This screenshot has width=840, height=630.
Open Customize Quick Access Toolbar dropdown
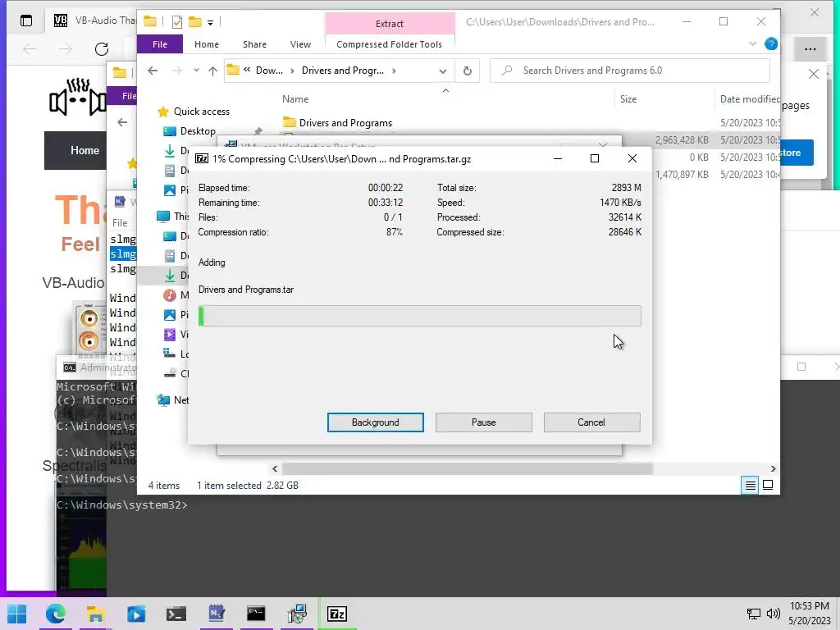tap(211, 22)
